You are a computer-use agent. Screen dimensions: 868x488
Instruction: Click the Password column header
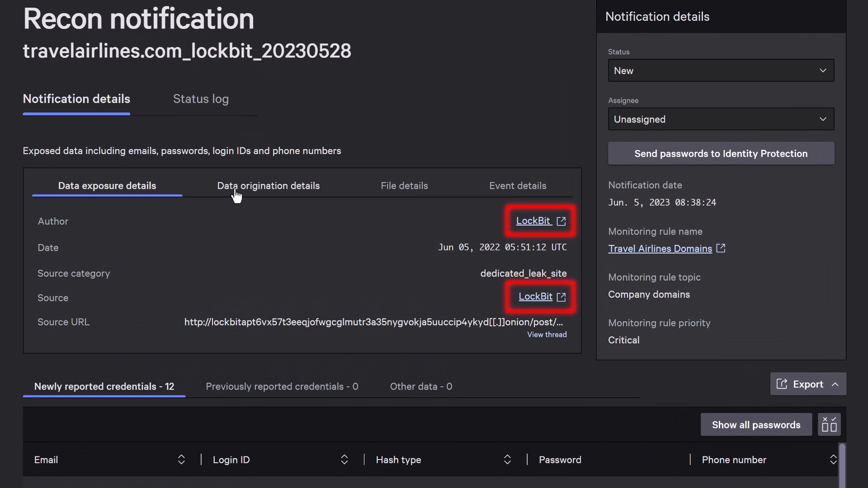coord(560,460)
